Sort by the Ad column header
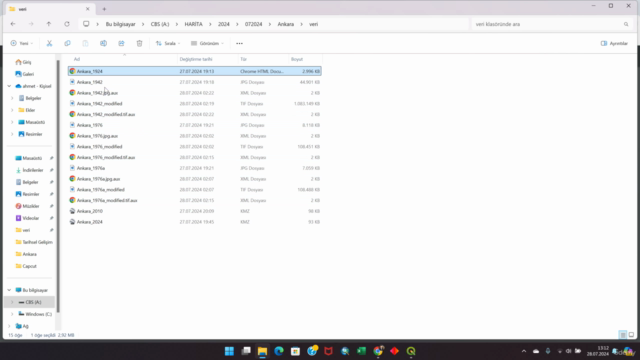This screenshot has width=640, height=360. 122,59
